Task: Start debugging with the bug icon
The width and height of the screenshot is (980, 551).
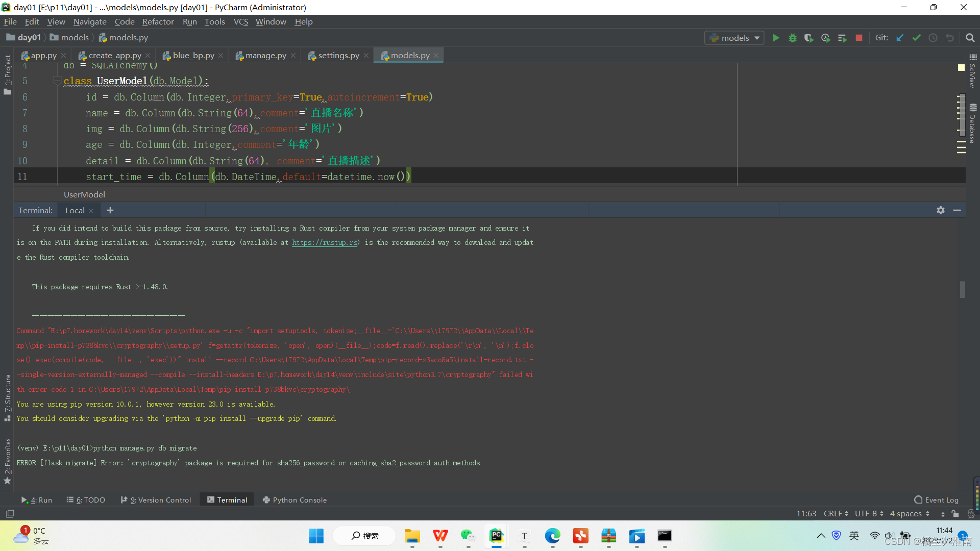Action: point(793,37)
